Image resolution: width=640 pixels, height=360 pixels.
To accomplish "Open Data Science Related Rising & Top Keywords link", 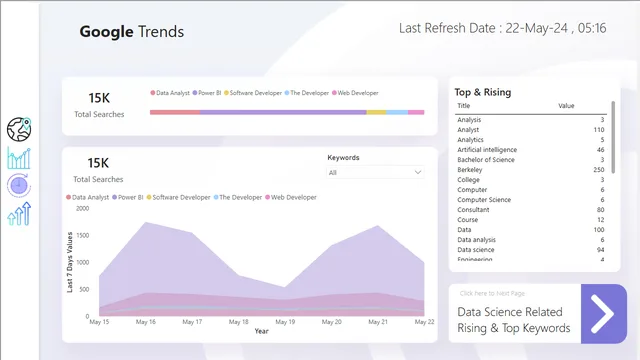I will pos(513,320).
